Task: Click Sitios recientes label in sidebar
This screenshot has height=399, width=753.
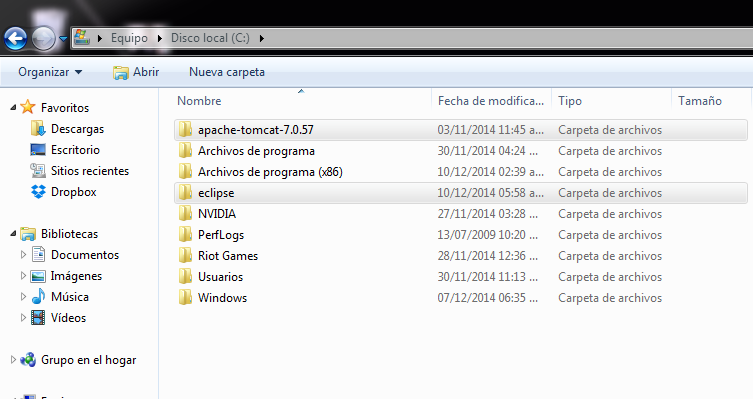Action: click(x=90, y=171)
